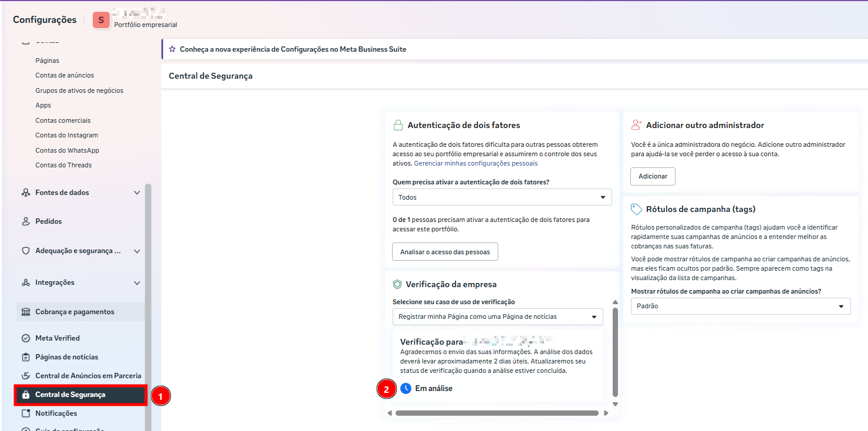Click the Cobrança e pagamentos bank icon
Screen dimensions: 868x431
pos(25,312)
